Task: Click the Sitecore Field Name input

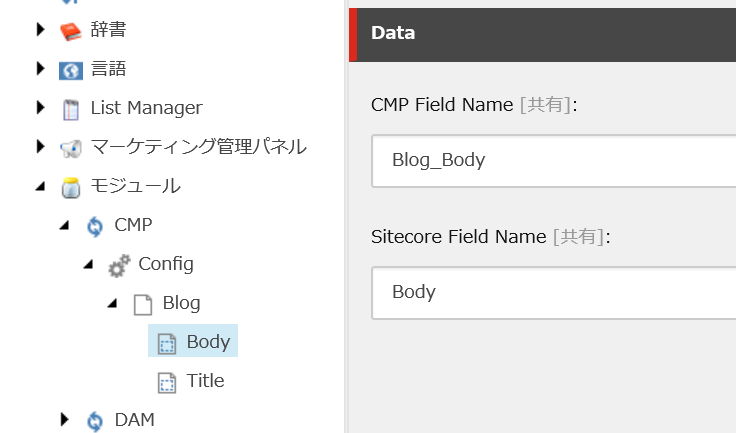Action: tap(553, 293)
